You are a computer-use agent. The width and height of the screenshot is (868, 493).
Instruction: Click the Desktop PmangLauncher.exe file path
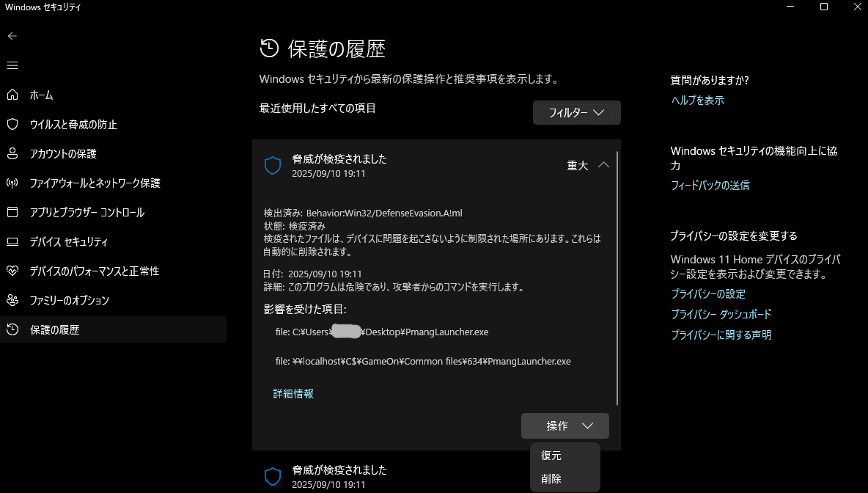(x=382, y=332)
